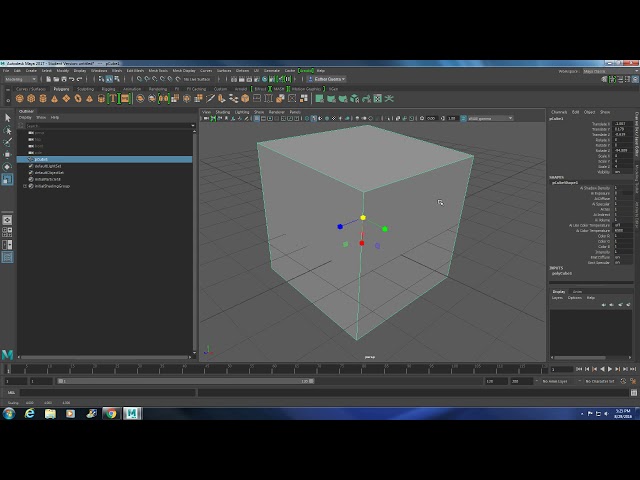Click the playback range slider bar

[186, 381]
